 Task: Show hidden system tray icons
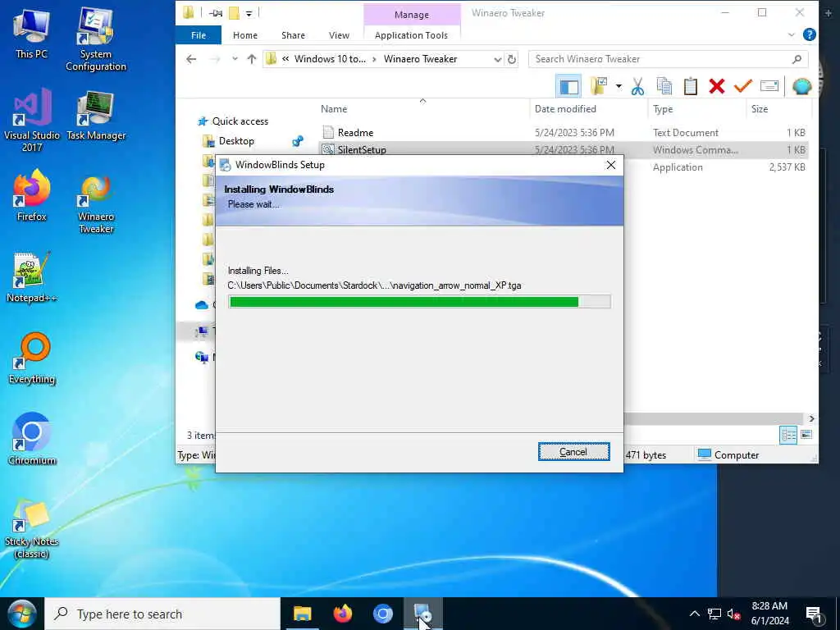[694, 614]
